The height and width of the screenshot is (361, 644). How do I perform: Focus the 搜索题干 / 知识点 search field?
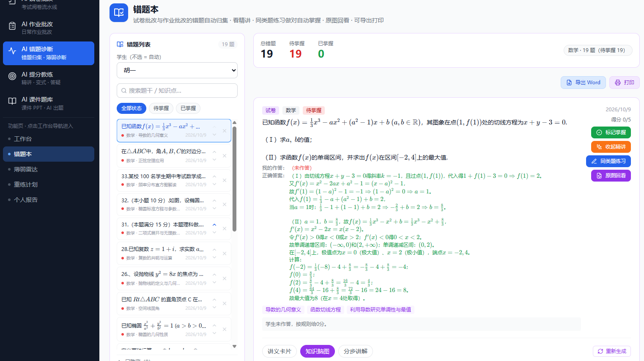coord(177,91)
